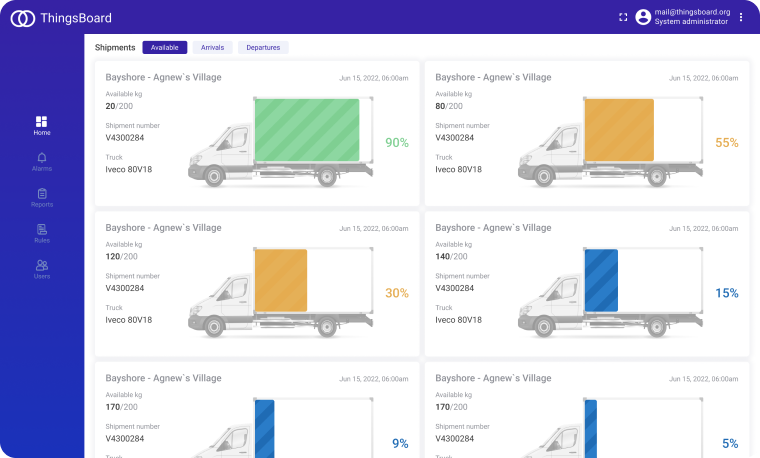
Task: Click the date in the 30% card
Action: pyautogui.click(x=374, y=228)
